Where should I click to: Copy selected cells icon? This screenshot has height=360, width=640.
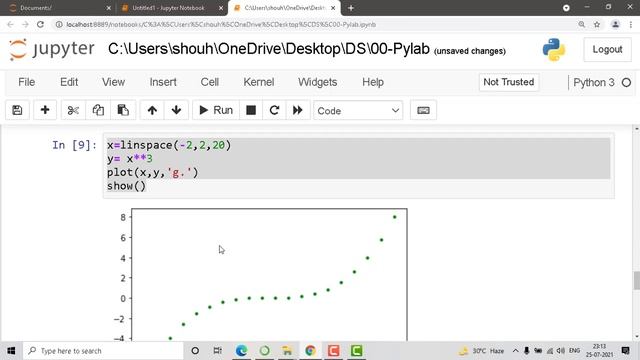pos(98,110)
